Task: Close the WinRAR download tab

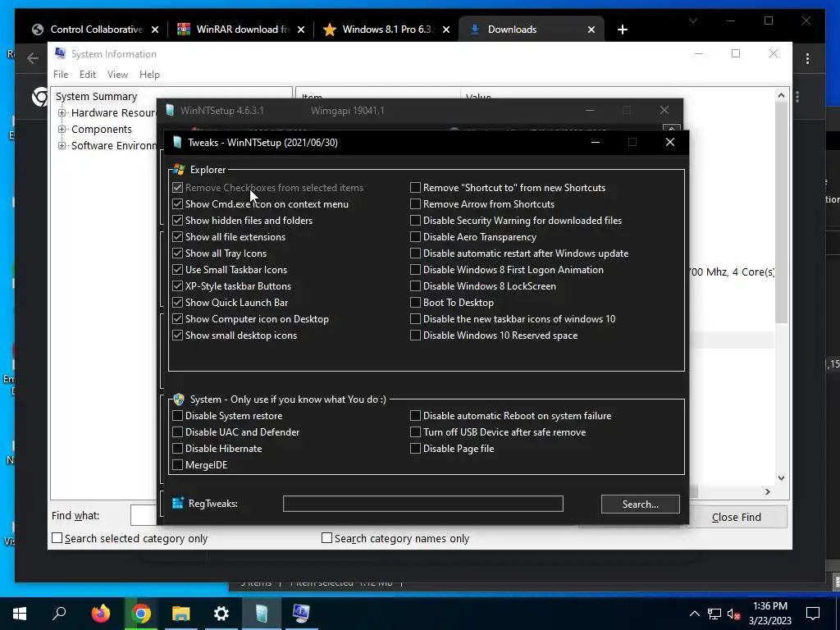Action: (x=301, y=30)
